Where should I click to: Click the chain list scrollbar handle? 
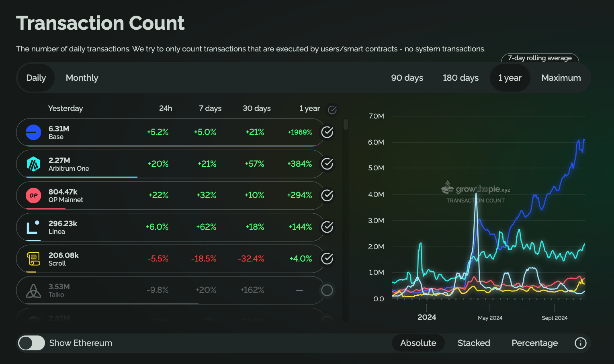346,124
